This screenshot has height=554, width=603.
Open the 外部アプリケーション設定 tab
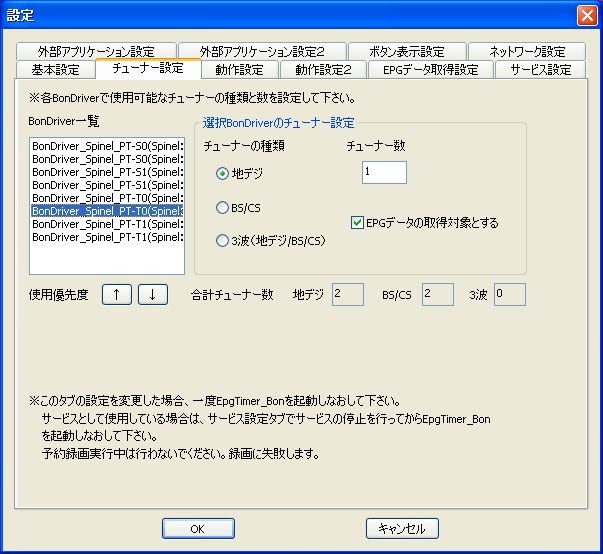pyautogui.click(x=96, y=51)
